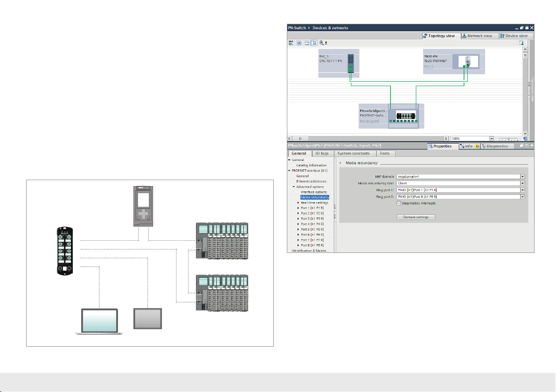Image resolution: width=556 pixels, height=392 pixels.
Task: Expand the Port 1 [X1 P1 R] tree node
Action: point(299,208)
